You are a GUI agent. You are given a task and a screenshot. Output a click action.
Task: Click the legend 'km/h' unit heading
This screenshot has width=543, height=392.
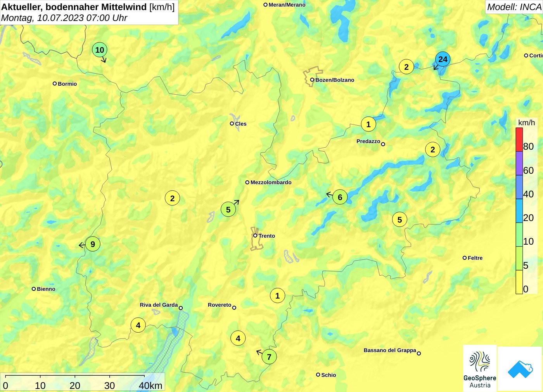[526, 123]
